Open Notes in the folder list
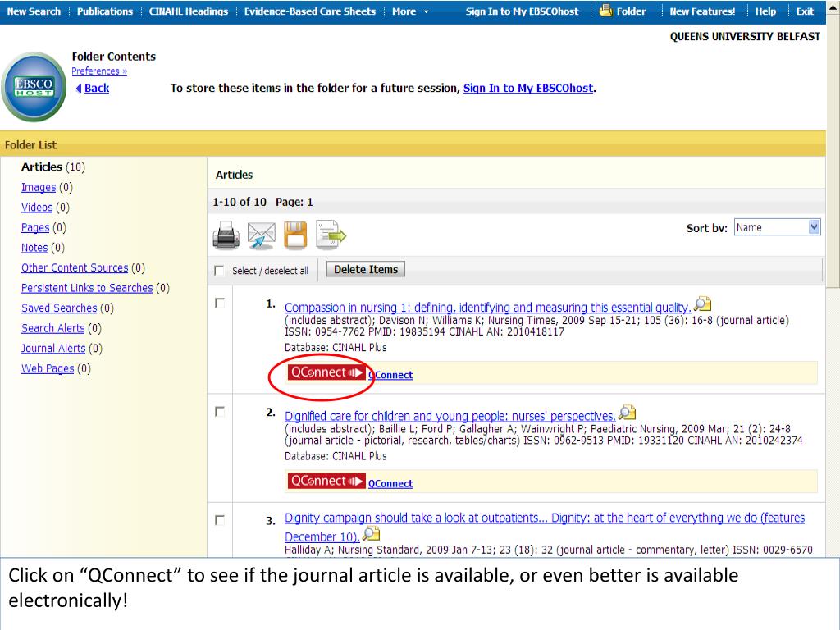 tap(34, 248)
